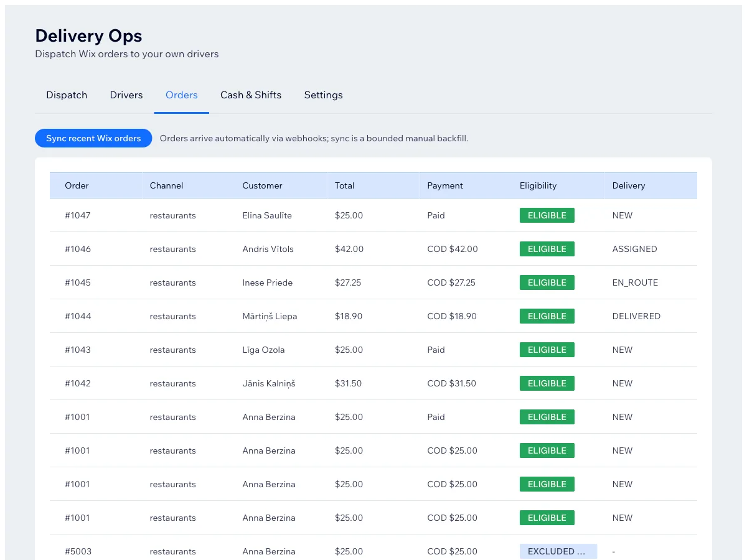Click customer Līga Ozola
This screenshot has width=747, height=560.
coord(263,350)
